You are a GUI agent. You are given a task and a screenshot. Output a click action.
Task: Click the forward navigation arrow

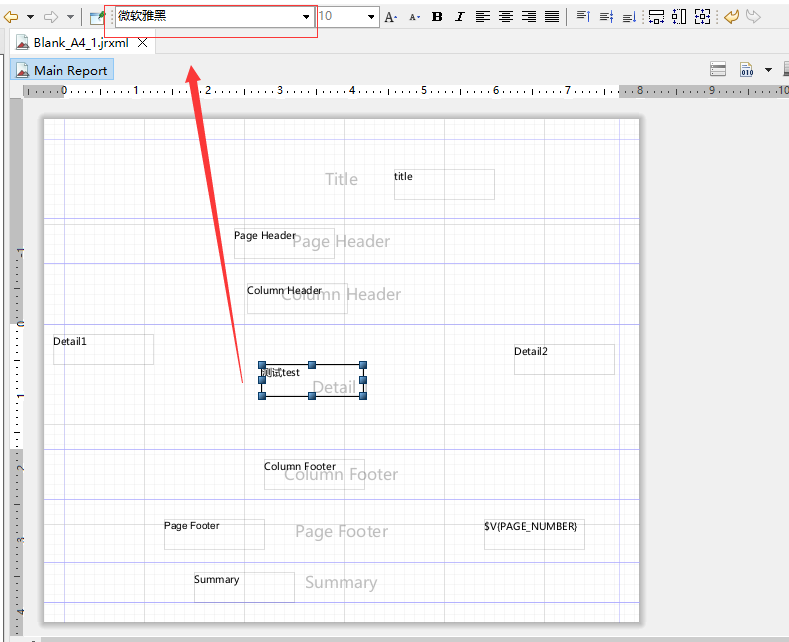pos(51,17)
